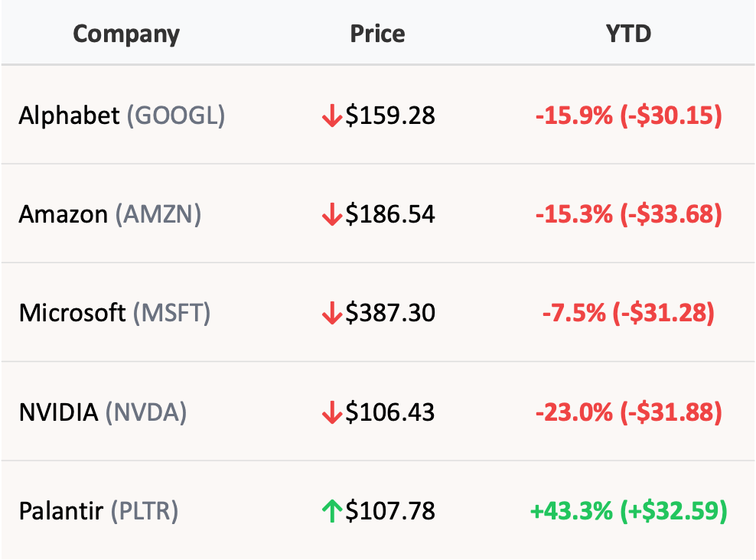
Task: Click the Palantir company name
Action: pyautogui.click(x=61, y=511)
